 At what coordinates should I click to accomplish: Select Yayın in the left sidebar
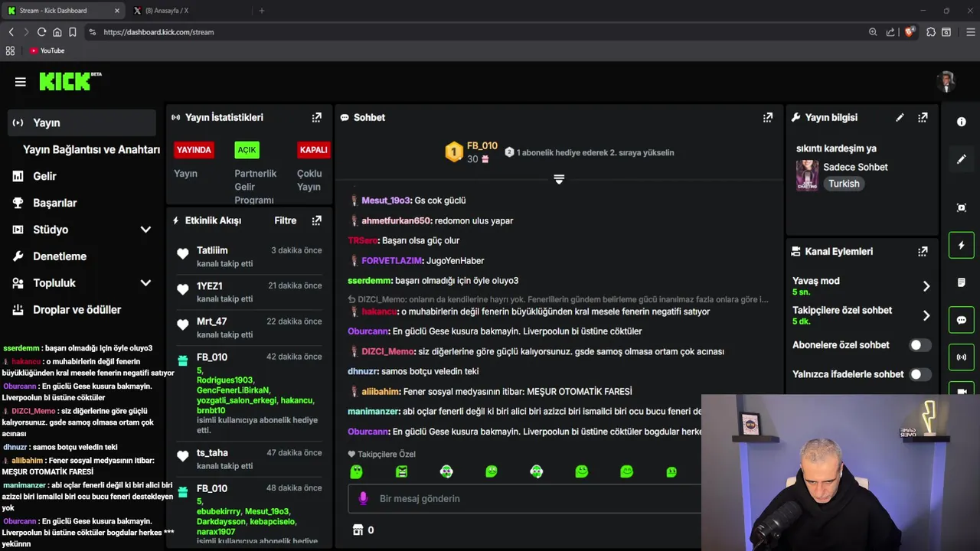82,122
